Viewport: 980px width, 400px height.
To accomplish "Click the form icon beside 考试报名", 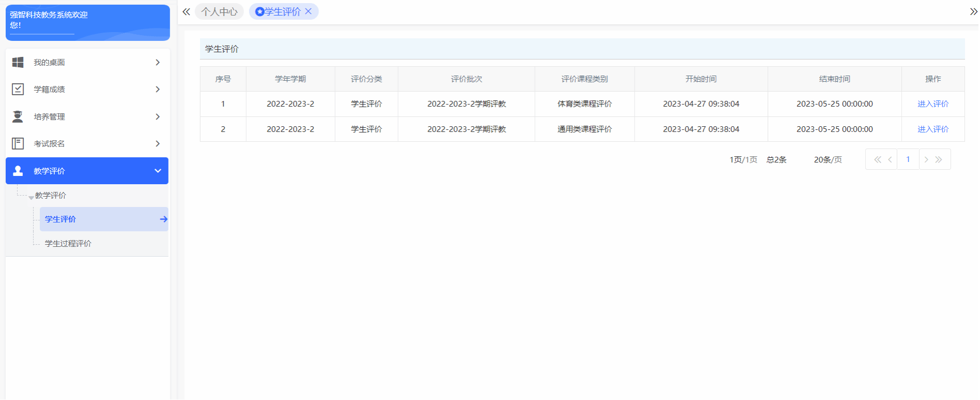I will 18,144.
